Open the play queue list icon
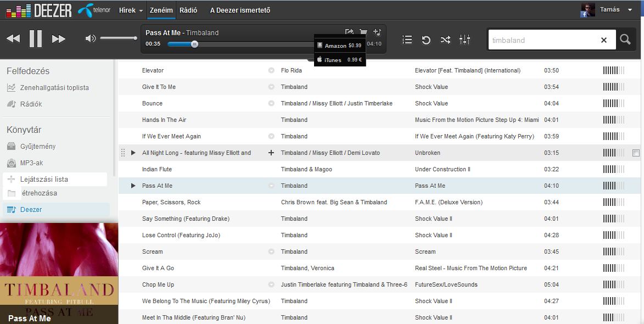 click(x=407, y=40)
